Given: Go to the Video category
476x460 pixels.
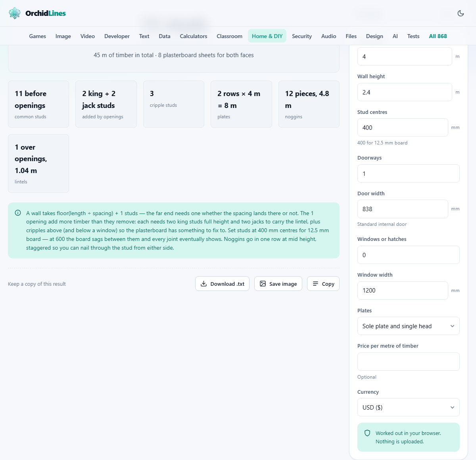Looking at the screenshot, I should click(88, 36).
